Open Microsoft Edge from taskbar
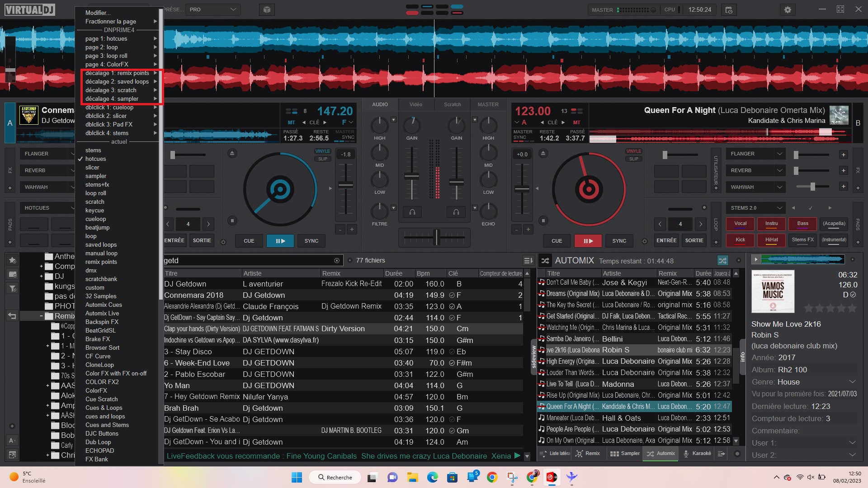This screenshot has height=488, width=868. tap(432, 477)
